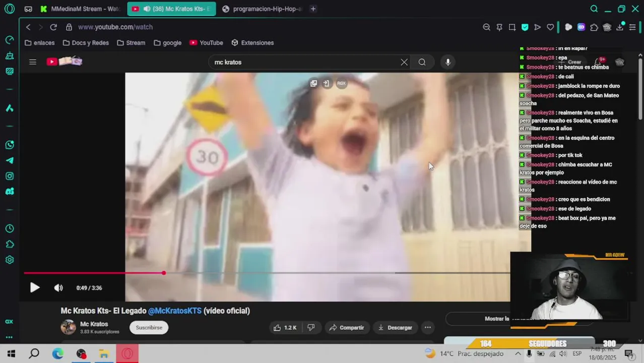
Task: Select the Mc Kratos Kts YouTube tab
Action: pos(171,9)
